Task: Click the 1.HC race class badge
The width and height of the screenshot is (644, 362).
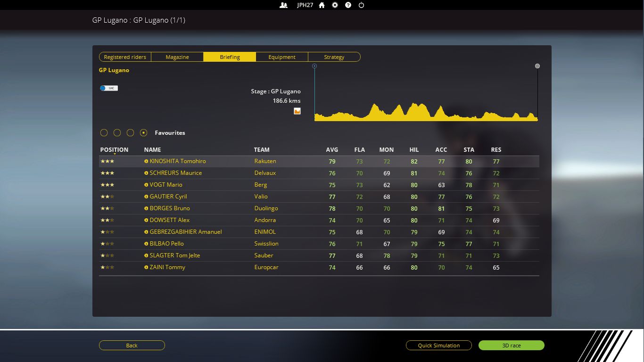Action: pos(109,88)
